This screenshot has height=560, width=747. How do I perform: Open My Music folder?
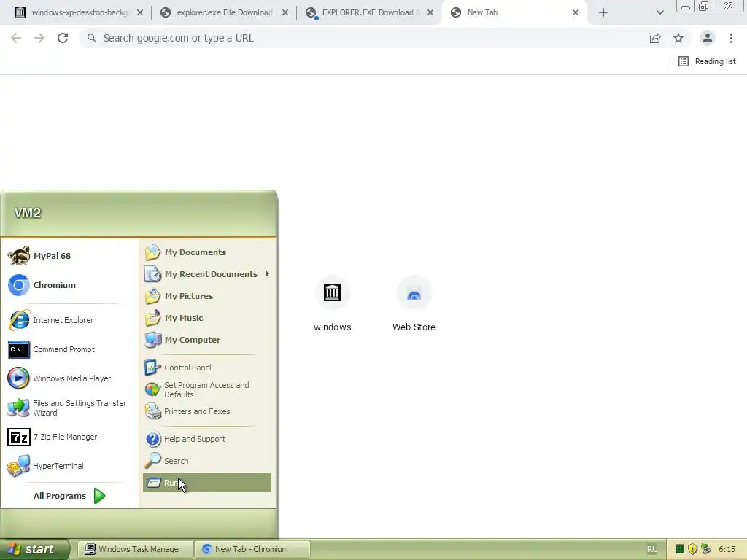point(206,318)
